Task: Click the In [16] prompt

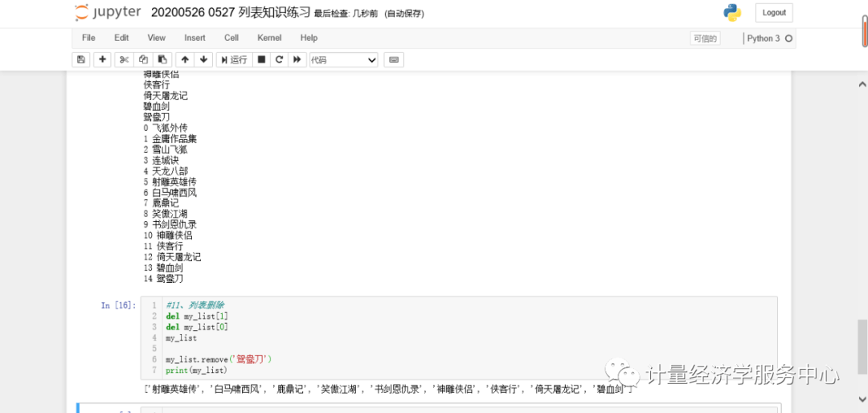Action: click(118, 305)
